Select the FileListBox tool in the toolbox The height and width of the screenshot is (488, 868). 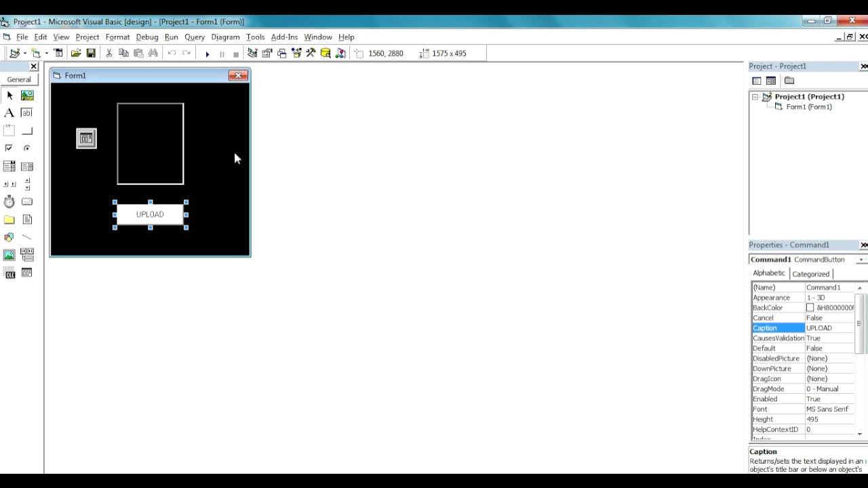[x=27, y=220]
